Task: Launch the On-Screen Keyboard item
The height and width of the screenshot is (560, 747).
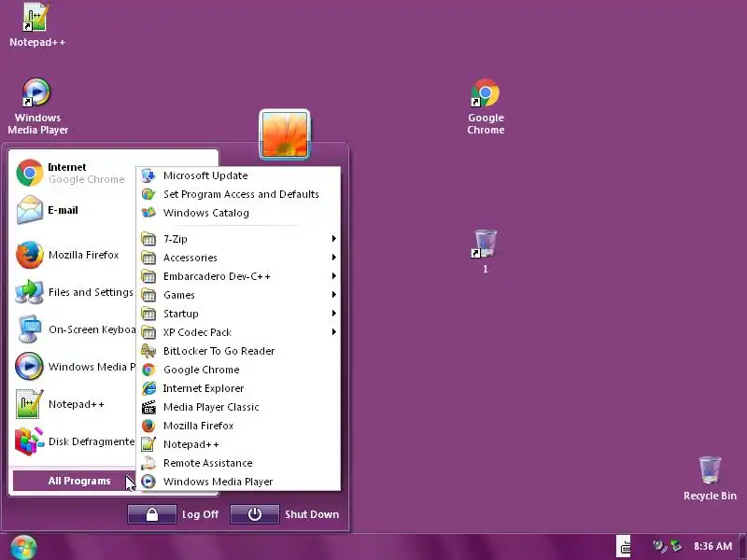Action: click(x=74, y=329)
